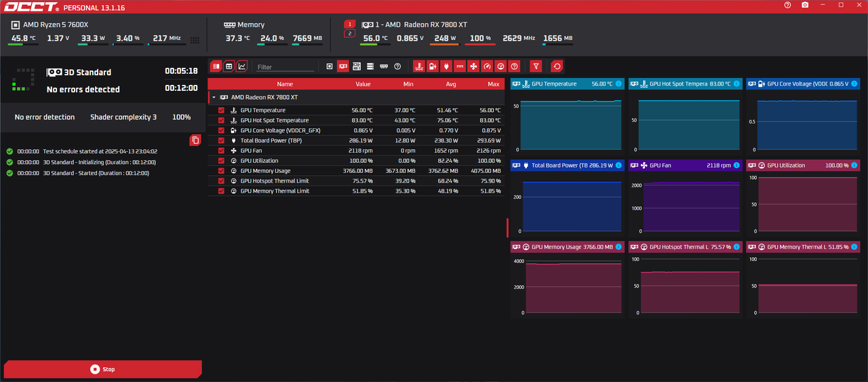868x382 pixels.
Task: Uncheck the GPU Utilization row checkbox
Action: (221, 161)
